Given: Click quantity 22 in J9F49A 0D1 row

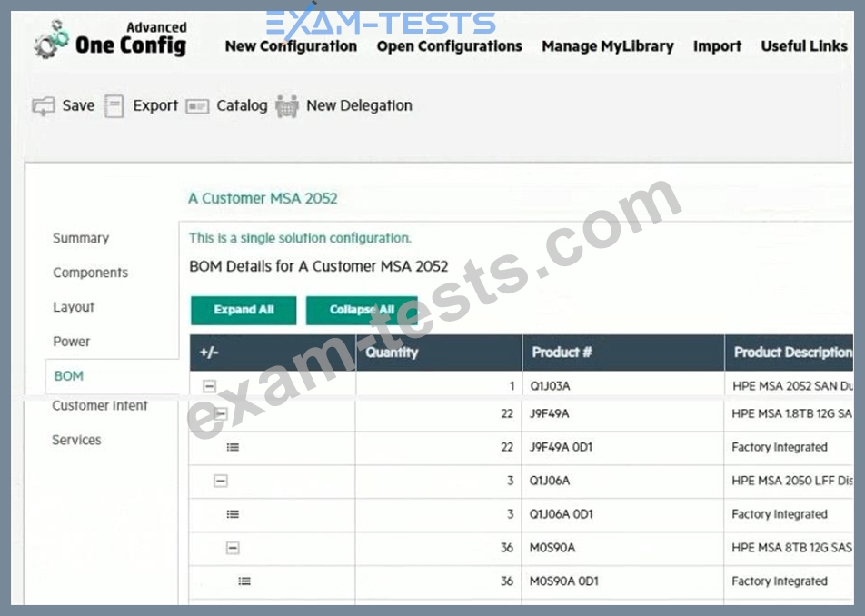Looking at the screenshot, I should point(507,447).
